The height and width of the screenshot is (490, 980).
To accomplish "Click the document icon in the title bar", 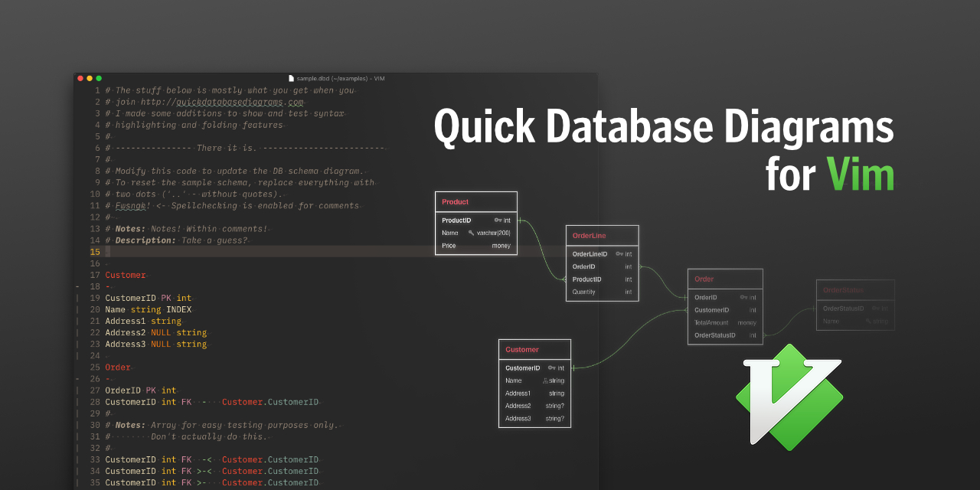I will [x=292, y=78].
